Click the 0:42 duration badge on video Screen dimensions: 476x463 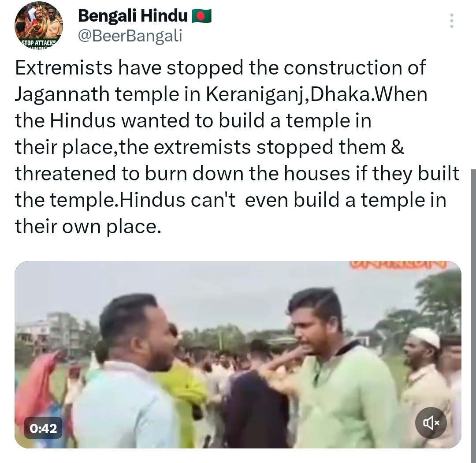pos(43,428)
